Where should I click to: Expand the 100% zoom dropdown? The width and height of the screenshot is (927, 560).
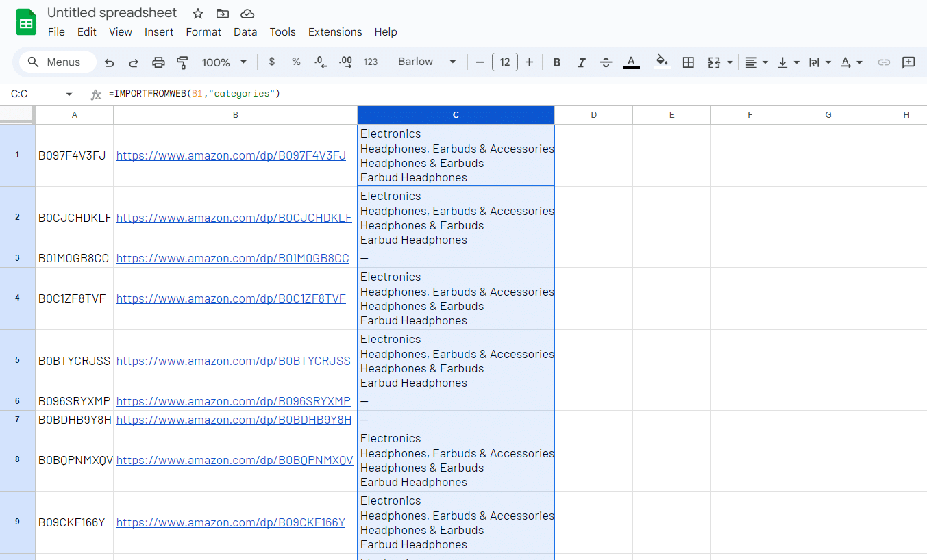coord(224,62)
